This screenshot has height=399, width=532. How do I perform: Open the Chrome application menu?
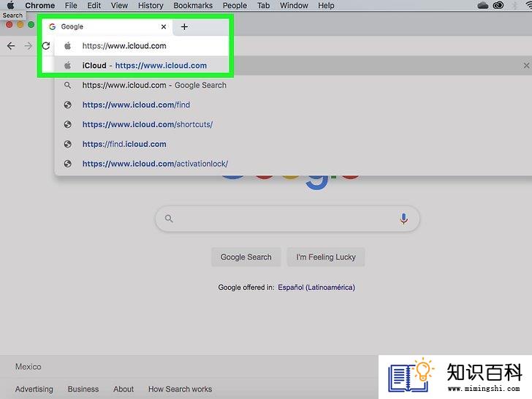pyautogui.click(x=39, y=5)
